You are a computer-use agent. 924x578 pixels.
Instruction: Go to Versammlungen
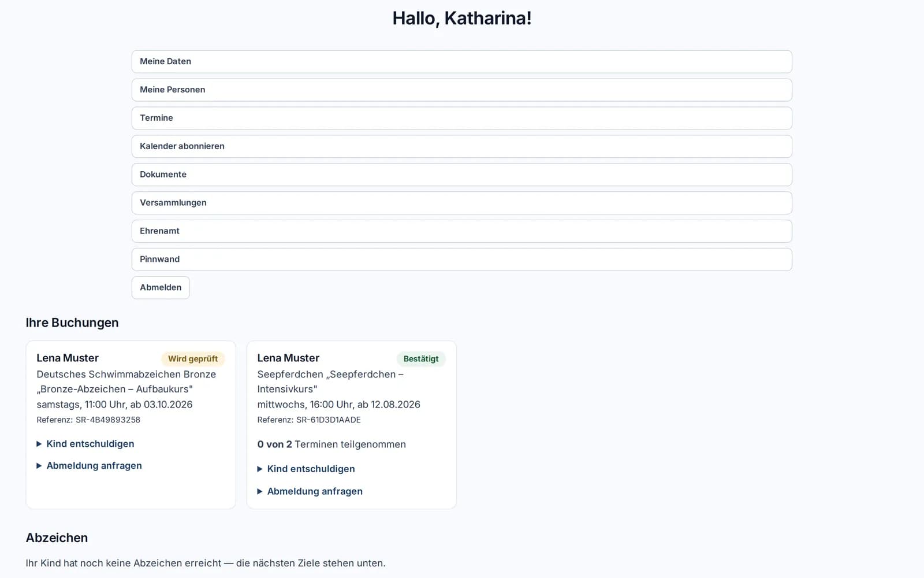[x=462, y=203]
